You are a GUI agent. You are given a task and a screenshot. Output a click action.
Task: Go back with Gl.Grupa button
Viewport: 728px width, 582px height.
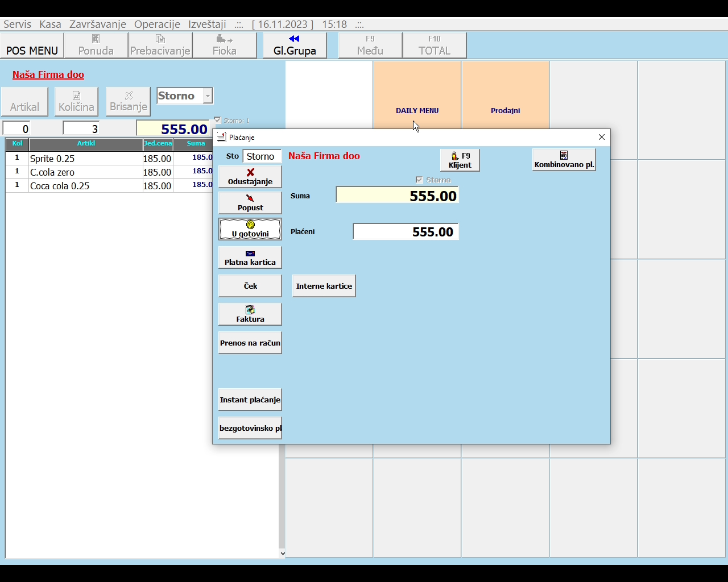[x=295, y=45]
